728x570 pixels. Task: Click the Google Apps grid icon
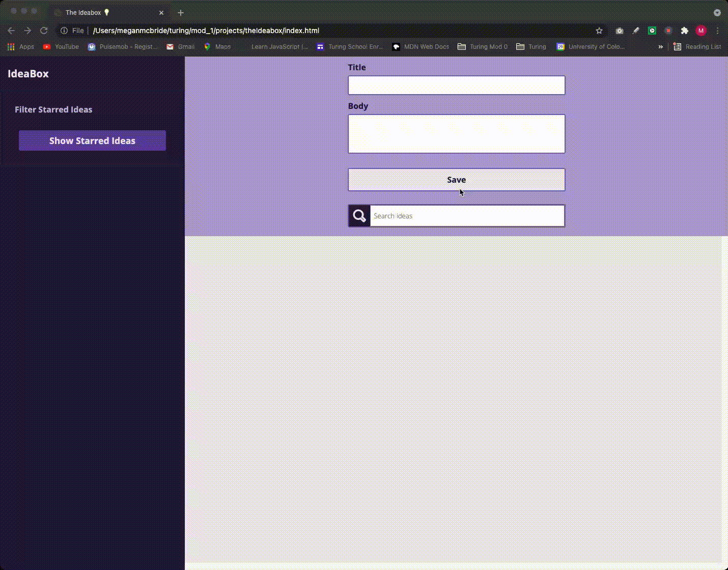pos(11,47)
